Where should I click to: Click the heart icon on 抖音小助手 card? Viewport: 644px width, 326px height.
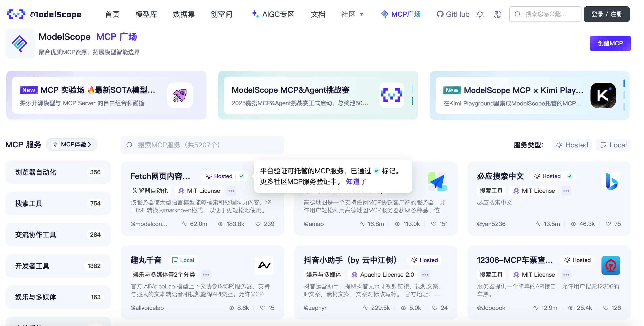point(435,308)
